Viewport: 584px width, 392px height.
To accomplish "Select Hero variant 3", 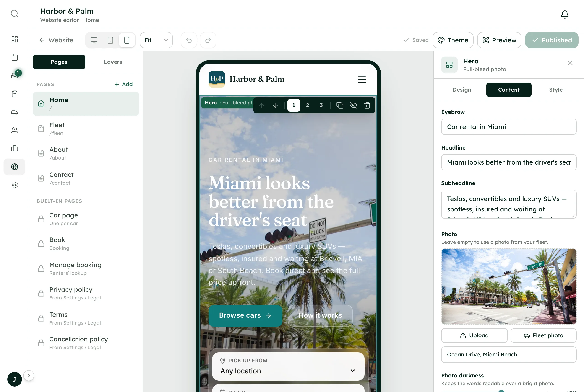I will [x=321, y=105].
